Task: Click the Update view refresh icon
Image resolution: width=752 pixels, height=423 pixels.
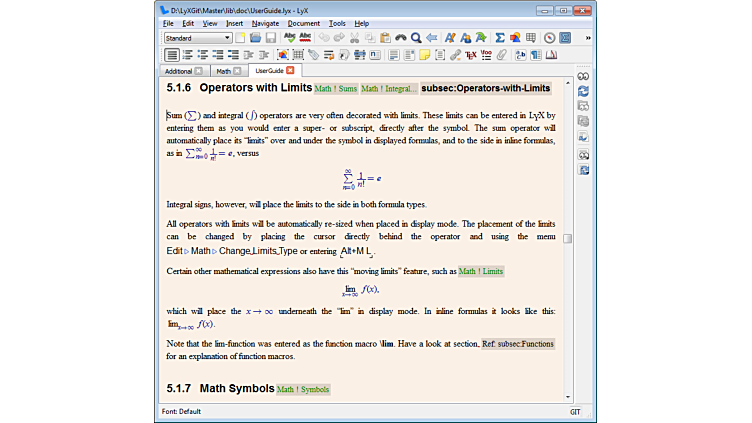Action: pyautogui.click(x=583, y=91)
